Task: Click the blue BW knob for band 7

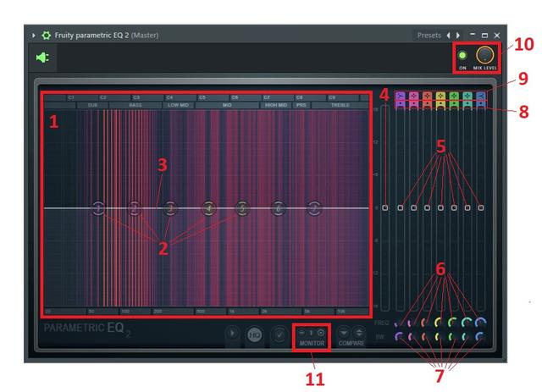Action: coord(480,336)
